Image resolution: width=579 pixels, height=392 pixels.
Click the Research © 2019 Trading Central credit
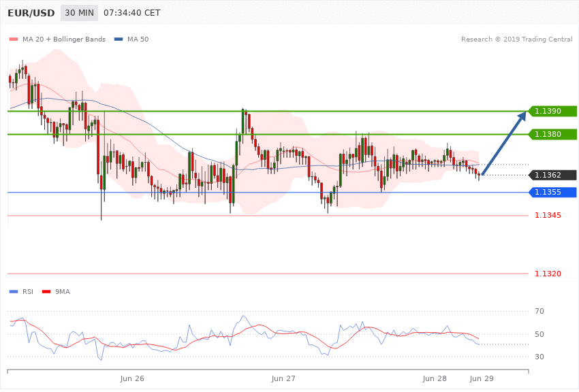[x=516, y=39]
